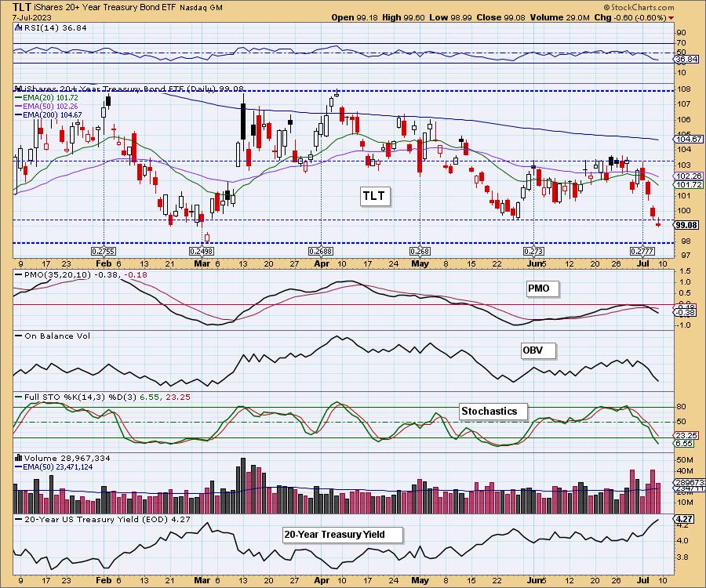Click the PMO(35,20,10) indicator label

[x=81, y=274]
